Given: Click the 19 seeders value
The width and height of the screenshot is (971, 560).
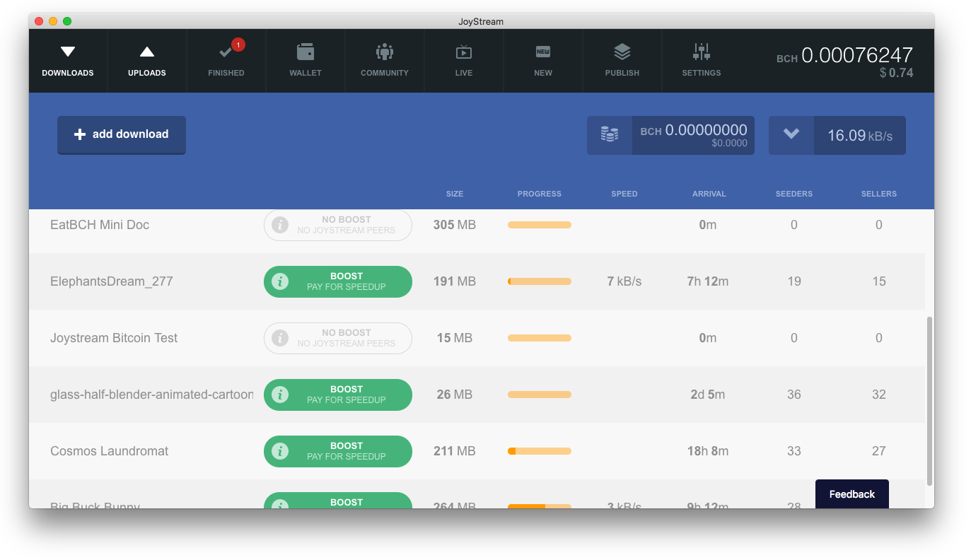Looking at the screenshot, I should click(794, 281).
